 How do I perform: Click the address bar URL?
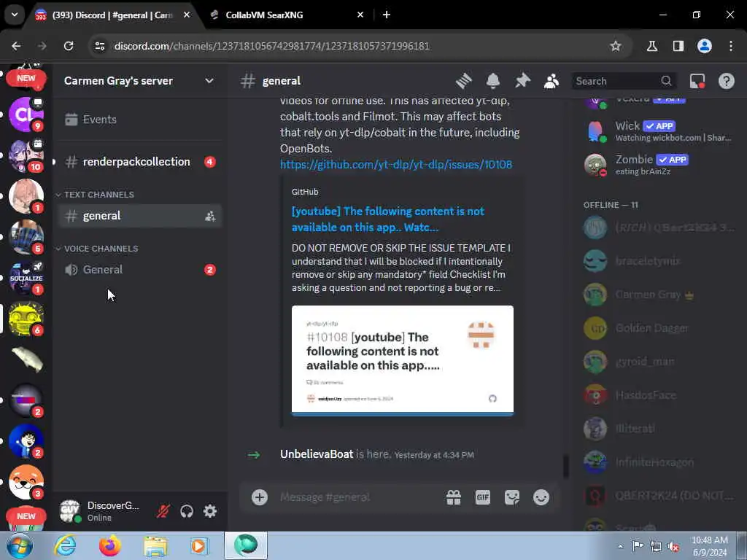pos(271,46)
